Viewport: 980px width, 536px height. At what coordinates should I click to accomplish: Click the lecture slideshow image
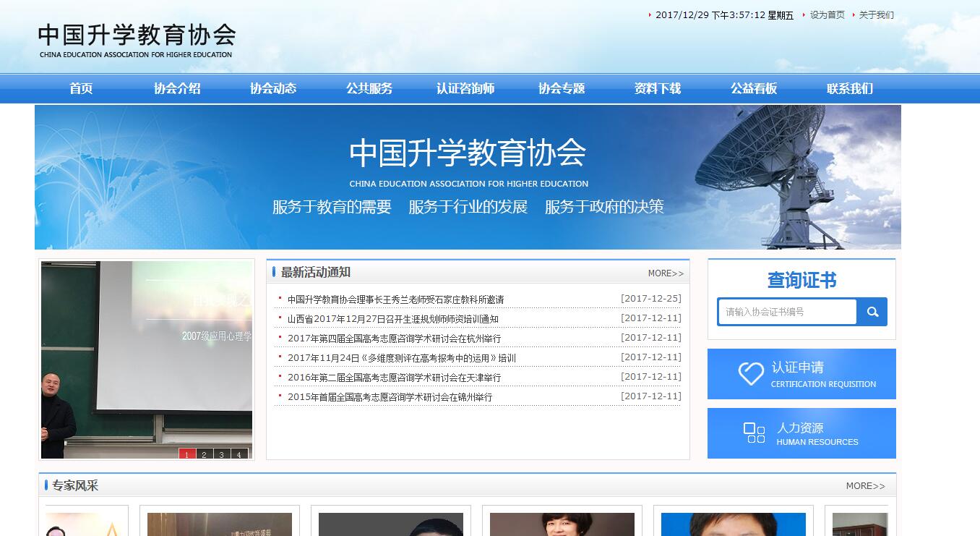tap(146, 354)
